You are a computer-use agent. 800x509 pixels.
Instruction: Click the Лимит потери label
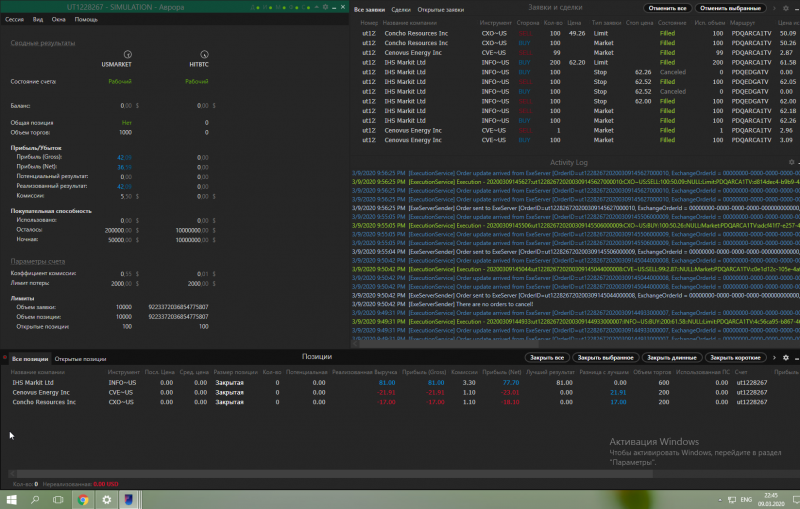(x=33, y=283)
